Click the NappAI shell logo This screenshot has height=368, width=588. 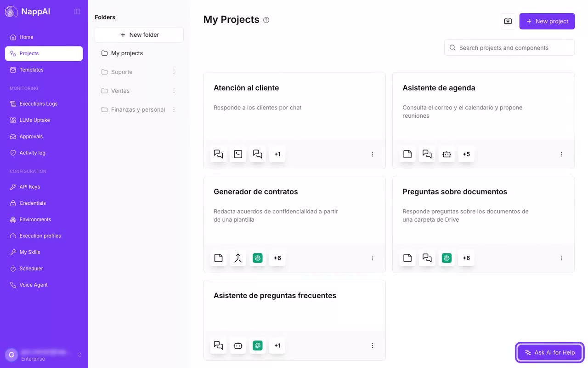[11, 11]
